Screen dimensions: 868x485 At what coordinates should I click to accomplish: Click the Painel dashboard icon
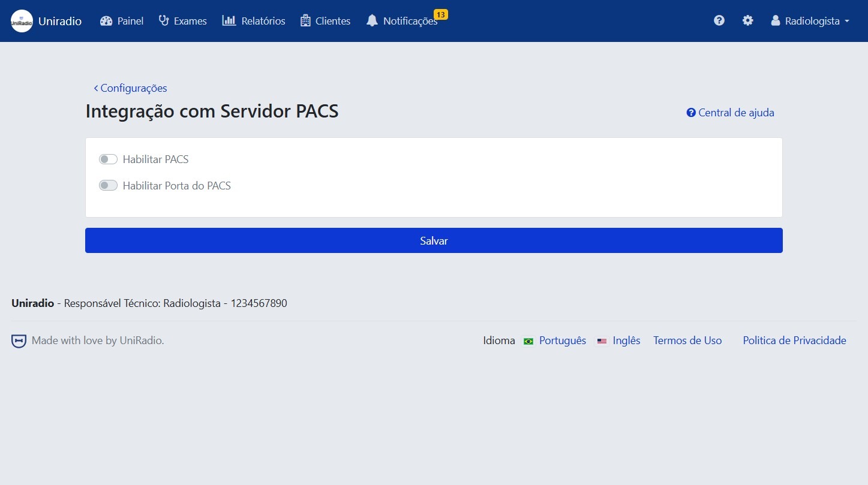[x=106, y=20]
